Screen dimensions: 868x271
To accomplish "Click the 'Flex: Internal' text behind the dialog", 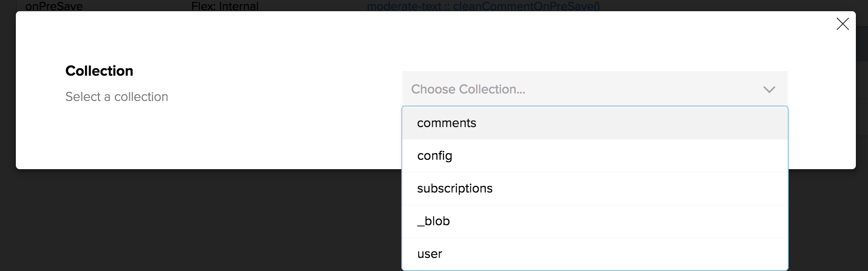I will click(x=225, y=6).
